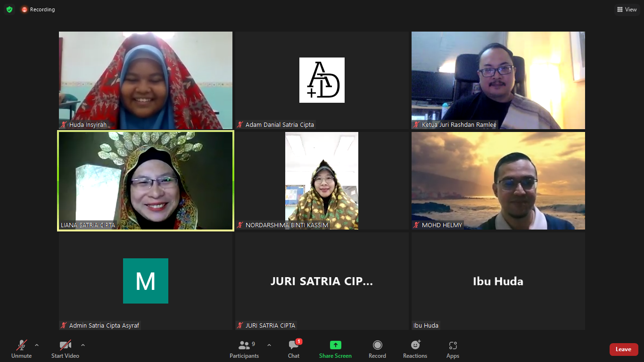Open the View layout menu
This screenshot has width=644, height=362.
pos(627,9)
